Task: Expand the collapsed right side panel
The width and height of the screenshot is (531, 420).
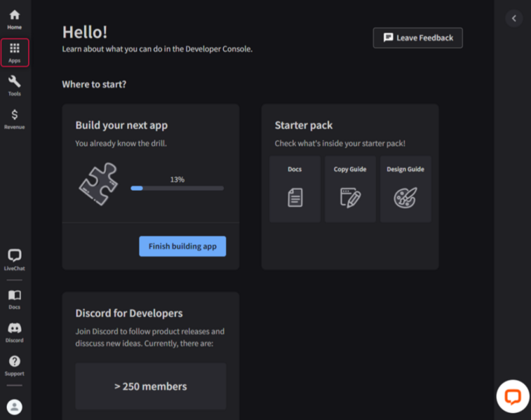Action: point(513,19)
